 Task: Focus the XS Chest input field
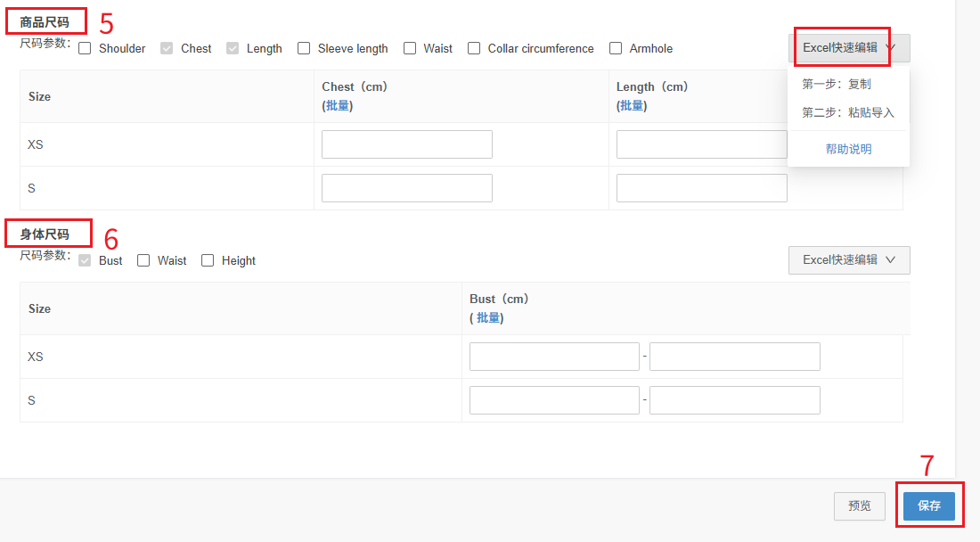[x=406, y=144]
